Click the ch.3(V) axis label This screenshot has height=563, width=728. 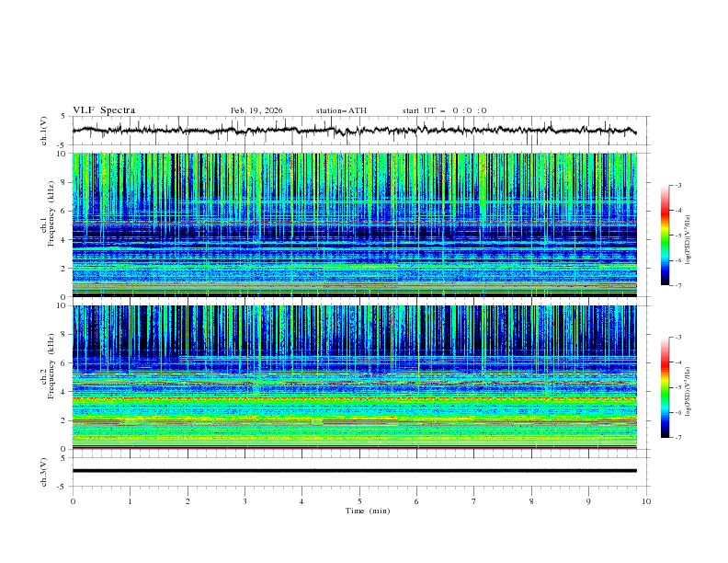point(45,471)
